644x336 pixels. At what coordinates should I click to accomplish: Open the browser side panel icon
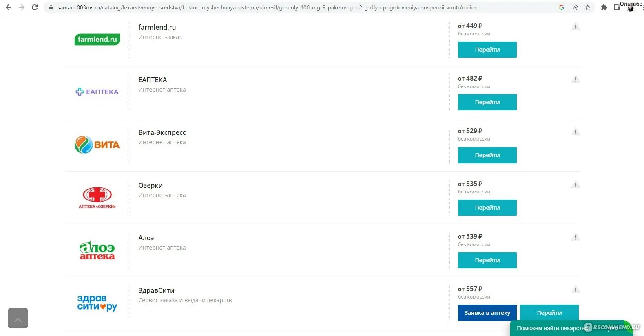[x=617, y=7]
